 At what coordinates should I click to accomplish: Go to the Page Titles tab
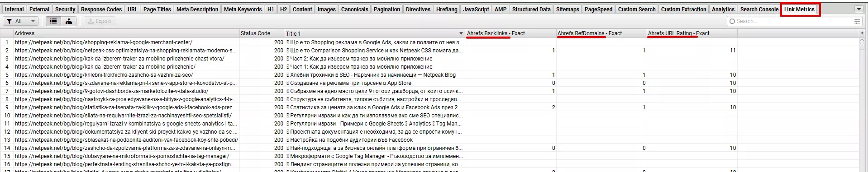click(x=157, y=9)
